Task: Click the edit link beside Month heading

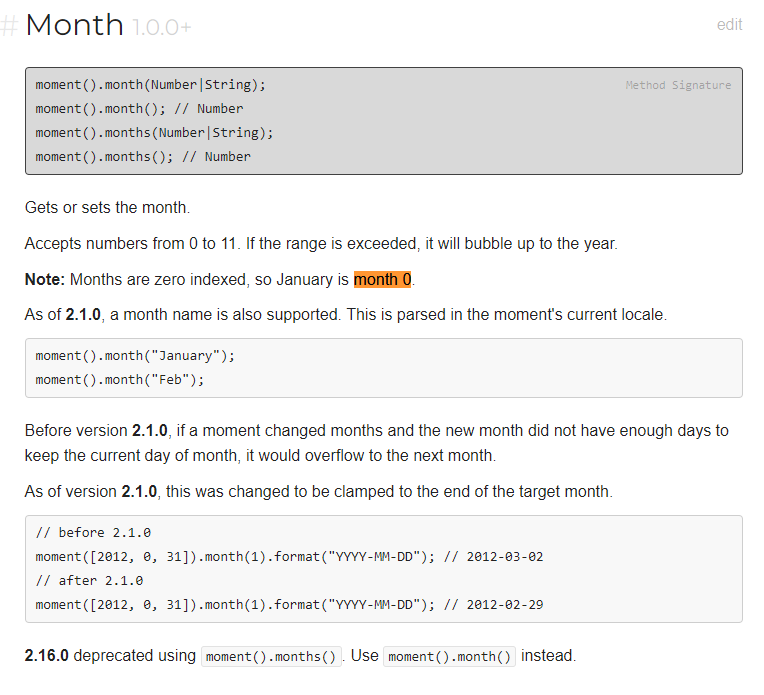Action: [729, 24]
